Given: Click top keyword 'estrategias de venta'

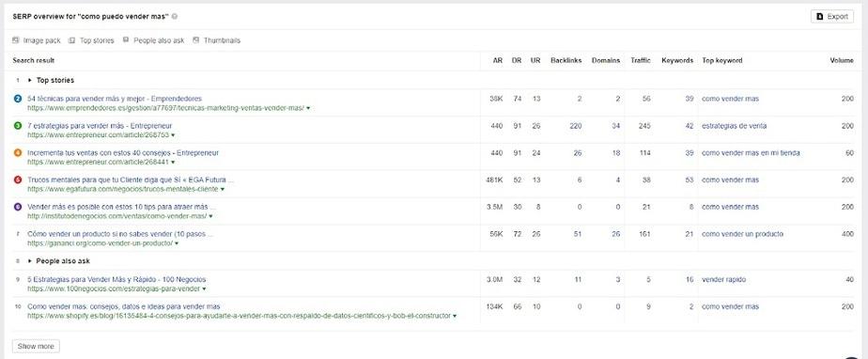Looking at the screenshot, I should (x=734, y=126).
